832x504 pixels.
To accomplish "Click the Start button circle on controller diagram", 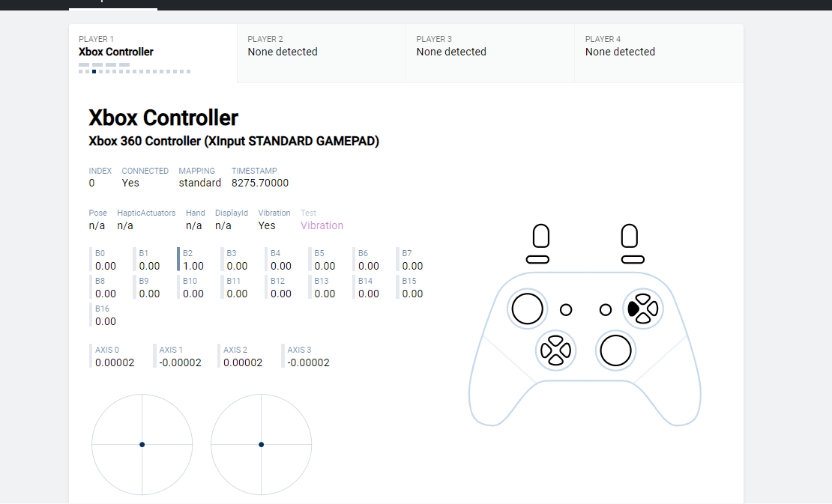I will (606, 309).
